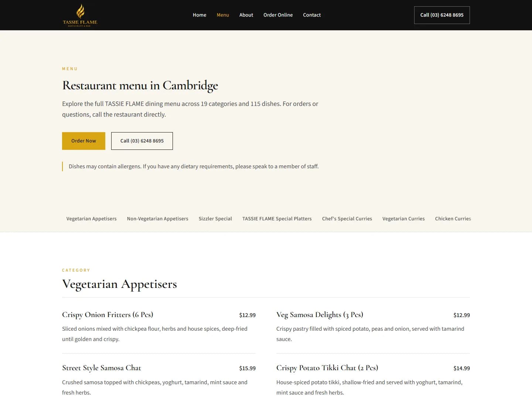Click the $15.99 price of Samosa Chat

[x=247, y=368]
